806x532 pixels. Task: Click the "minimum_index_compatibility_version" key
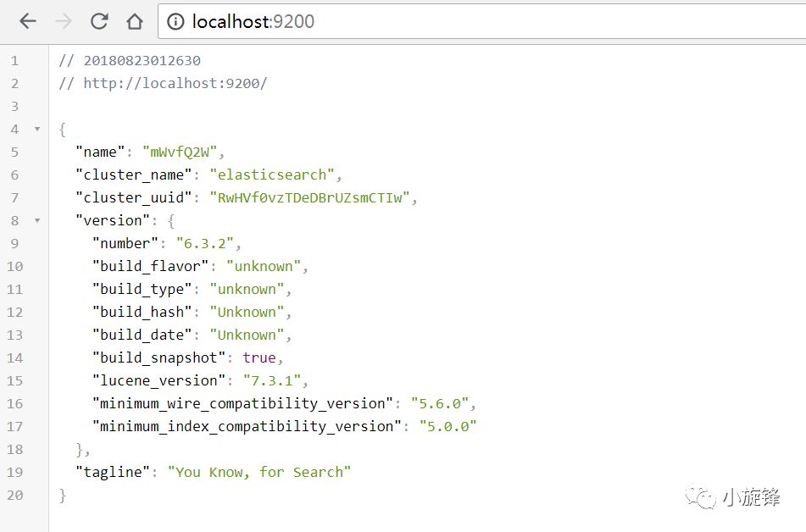(x=247, y=427)
